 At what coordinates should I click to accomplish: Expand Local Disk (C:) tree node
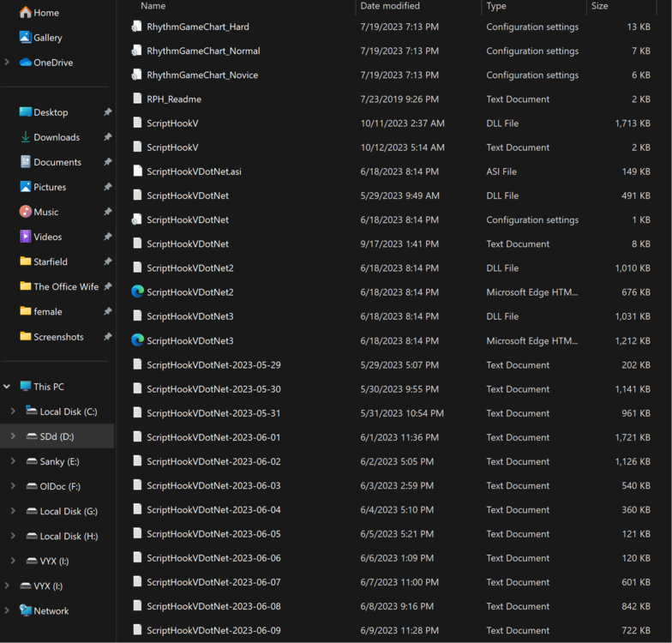tap(13, 412)
